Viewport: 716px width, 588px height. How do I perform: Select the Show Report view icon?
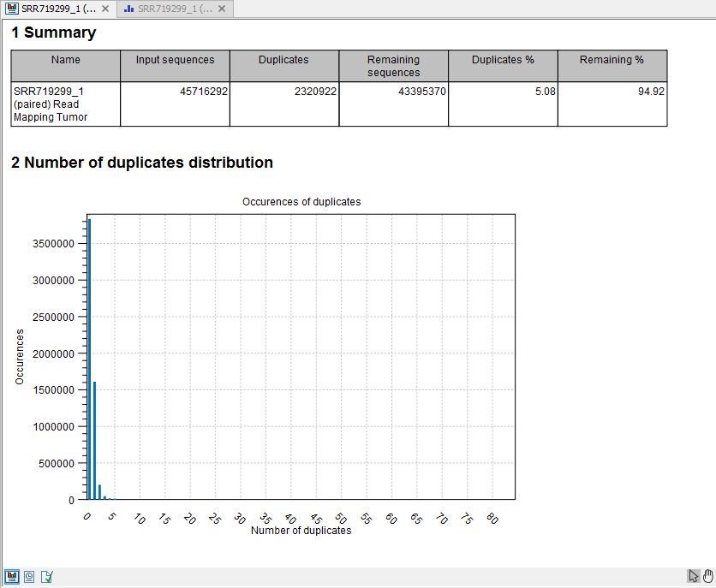point(11,576)
